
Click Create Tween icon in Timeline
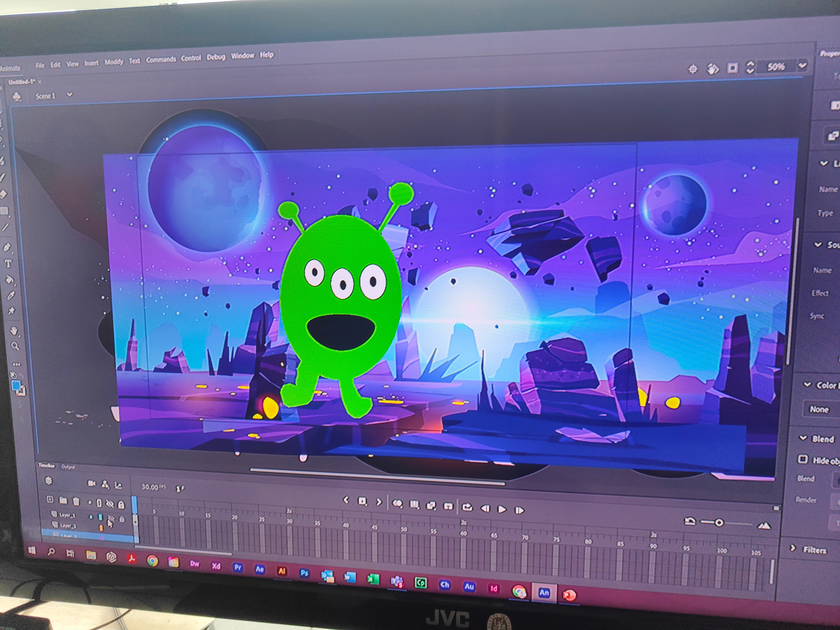point(431,506)
